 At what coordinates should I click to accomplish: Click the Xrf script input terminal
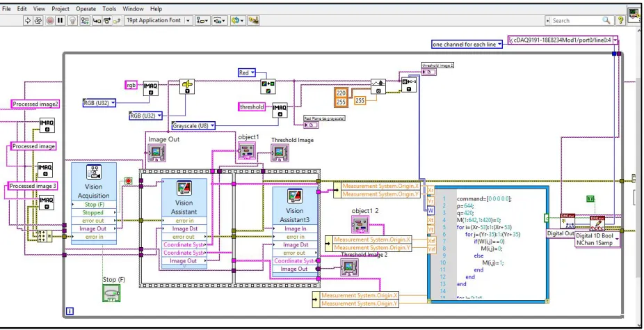click(x=430, y=240)
